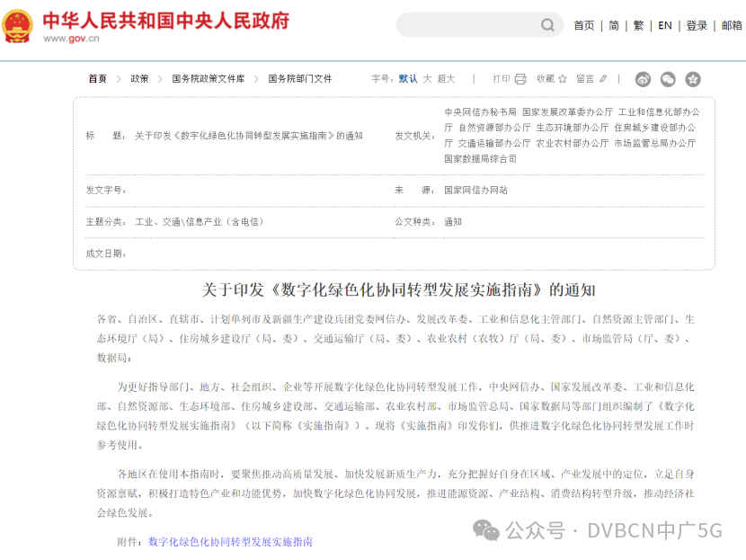
Task: Open 政策 in the breadcrumb
Action: click(x=139, y=79)
